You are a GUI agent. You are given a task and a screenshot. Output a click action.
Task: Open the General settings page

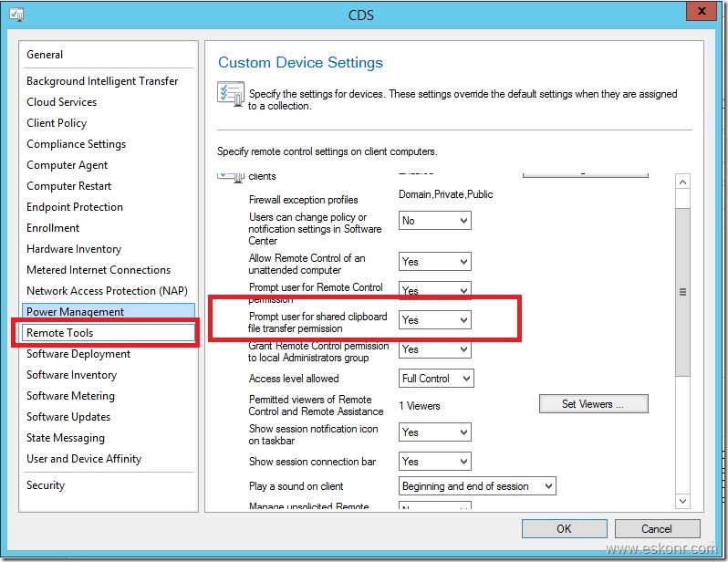(x=45, y=55)
